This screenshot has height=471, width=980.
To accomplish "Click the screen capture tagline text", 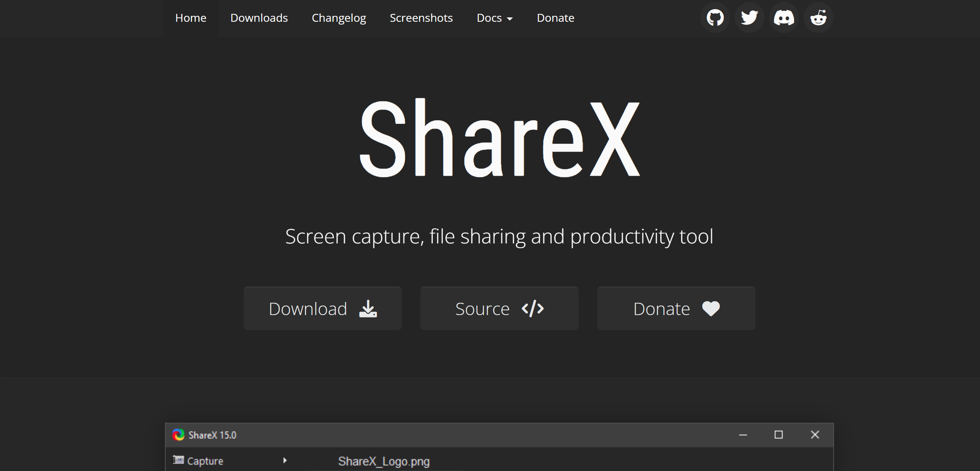I will 499,237.
